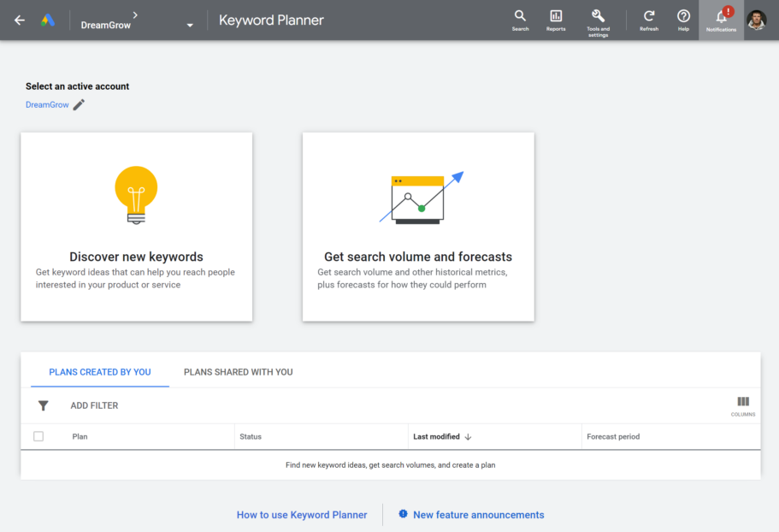Select the Plans created by you tab
The image size is (779, 532).
tap(100, 371)
